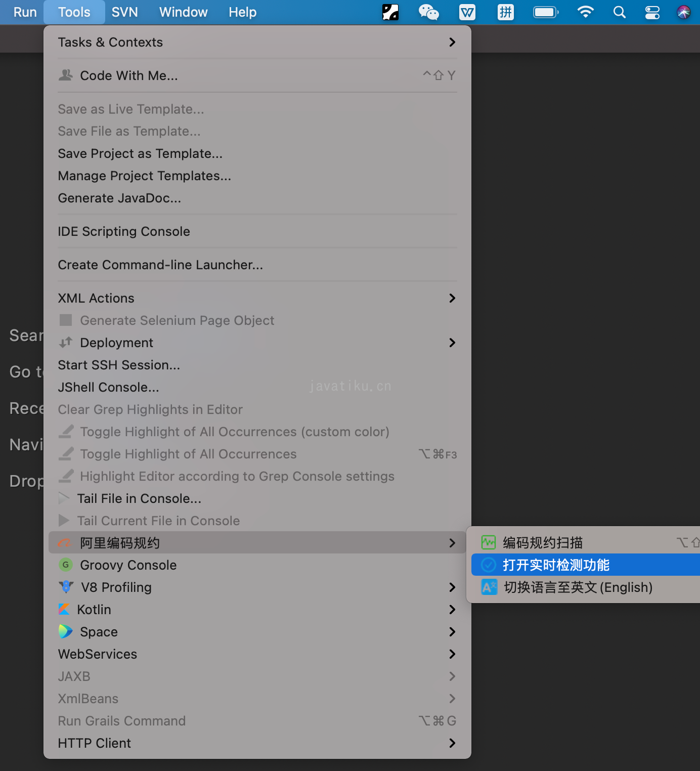Click the 编码规约扫描 scan icon
This screenshot has width=700, height=771.
pos(489,543)
